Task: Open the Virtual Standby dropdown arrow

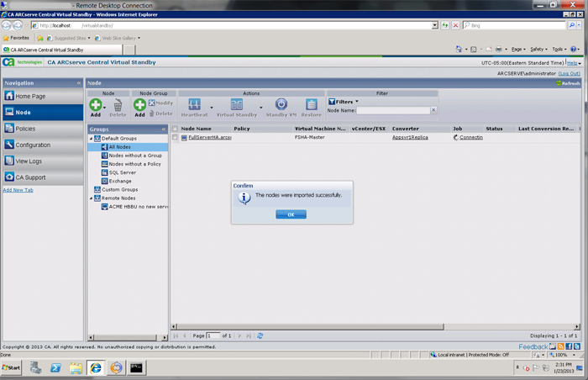Action: [261, 108]
